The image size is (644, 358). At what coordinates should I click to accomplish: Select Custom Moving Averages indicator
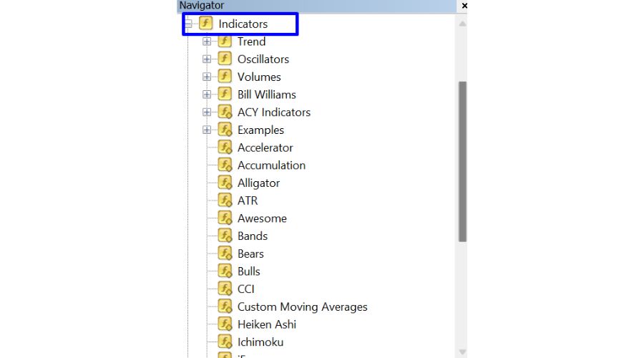pyautogui.click(x=302, y=306)
